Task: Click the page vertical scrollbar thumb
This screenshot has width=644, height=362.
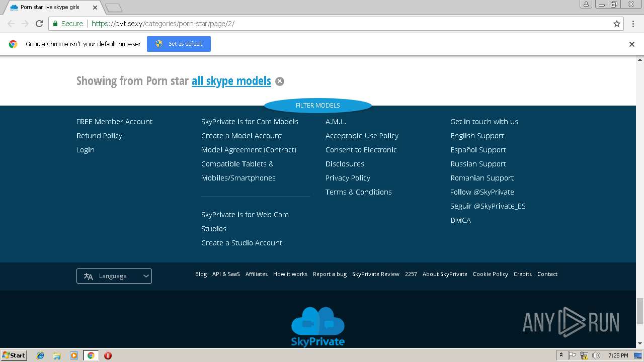Action: click(640, 311)
